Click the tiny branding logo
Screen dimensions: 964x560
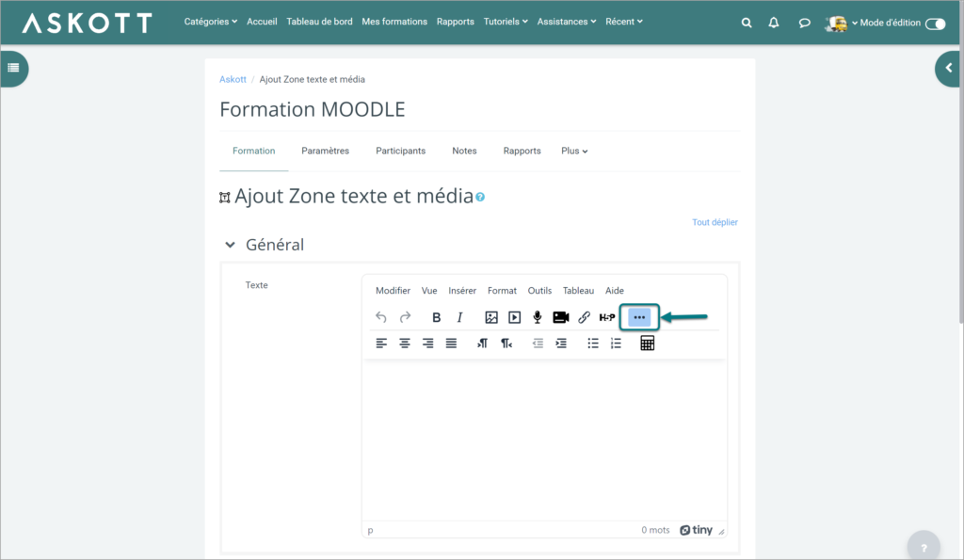[696, 530]
